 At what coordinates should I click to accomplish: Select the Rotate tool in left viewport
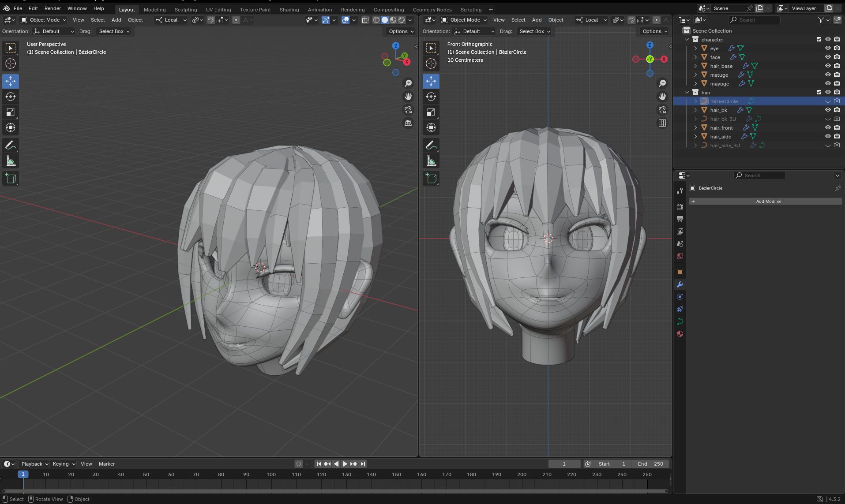(11, 97)
